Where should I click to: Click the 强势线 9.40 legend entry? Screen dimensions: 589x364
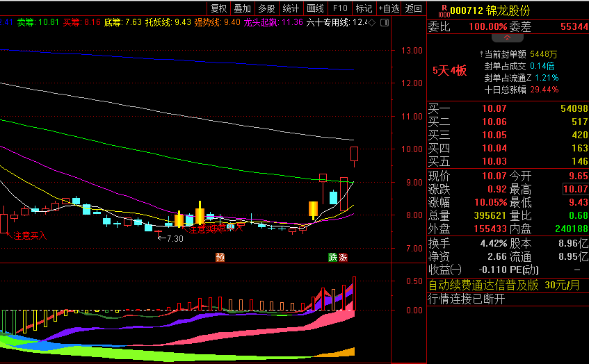[x=217, y=22]
